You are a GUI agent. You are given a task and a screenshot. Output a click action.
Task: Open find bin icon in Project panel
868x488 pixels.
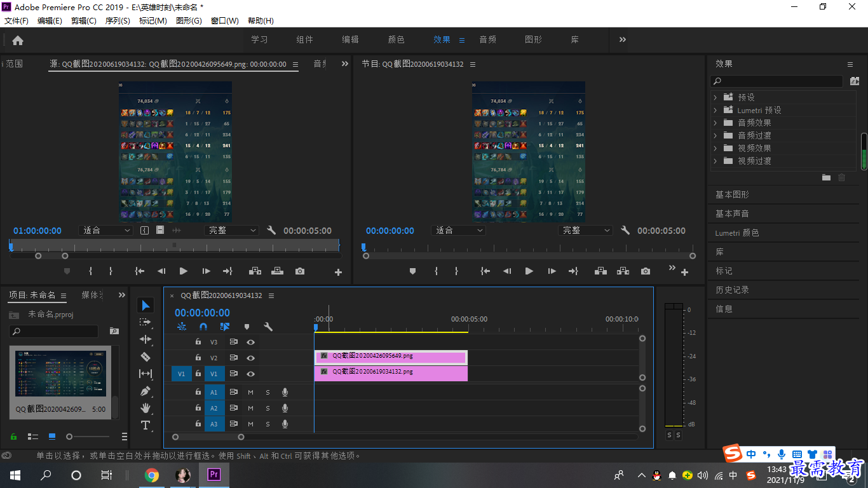114,331
